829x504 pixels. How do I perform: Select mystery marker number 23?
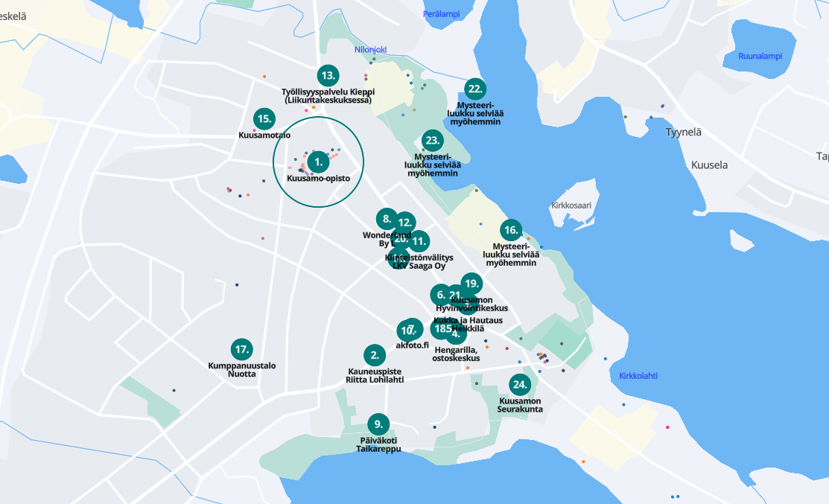tap(433, 141)
